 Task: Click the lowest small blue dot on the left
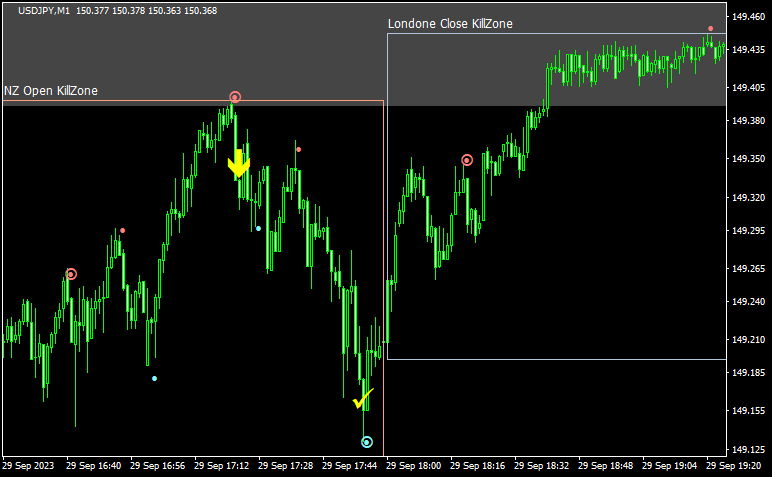click(154, 378)
